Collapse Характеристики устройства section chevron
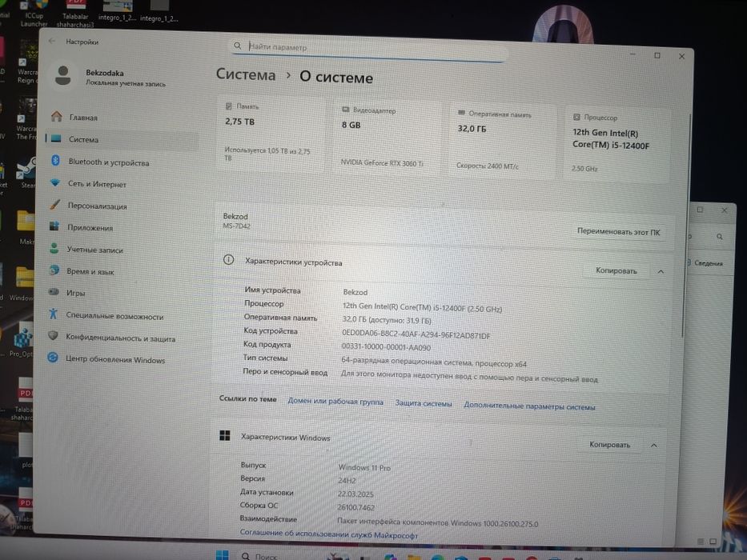Viewport: 747px width, 560px height. [x=661, y=271]
